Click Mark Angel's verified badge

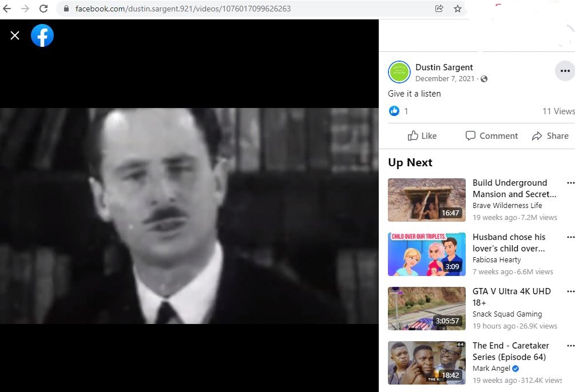pos(515,368)
